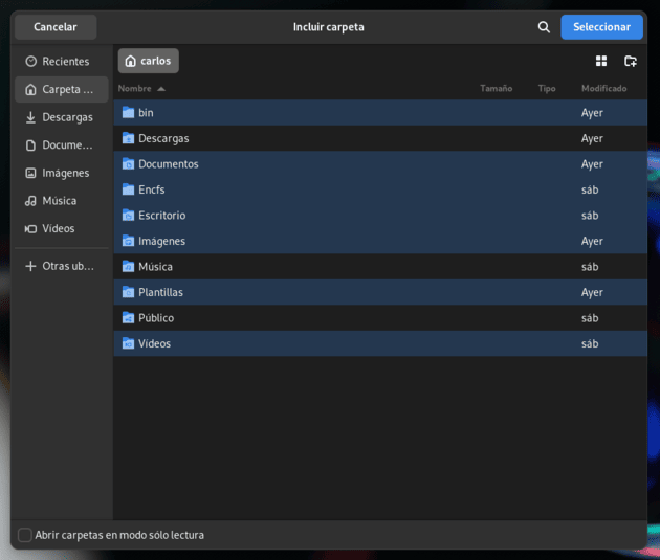Go to Música in the sidebar

click(61, 201)
